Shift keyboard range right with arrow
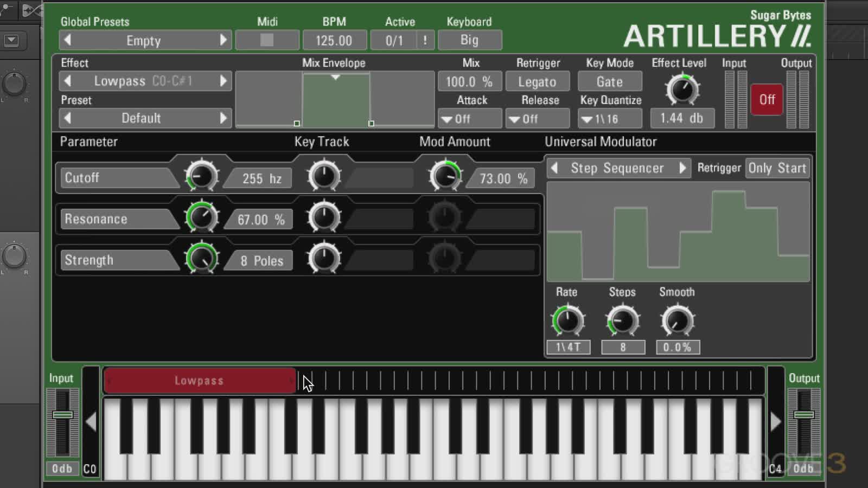This screenshot has width=868, height=488. (x=776, y=421)
